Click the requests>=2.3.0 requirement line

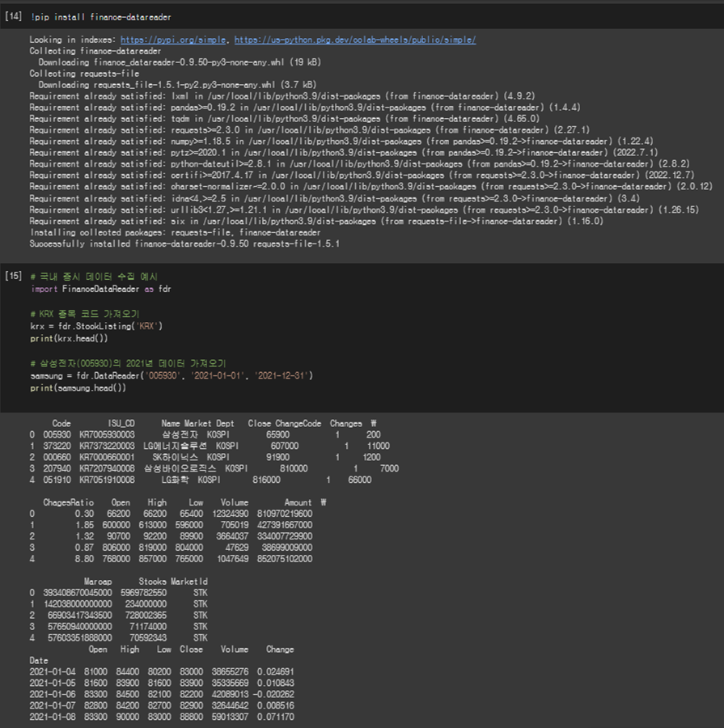(310, 129)
